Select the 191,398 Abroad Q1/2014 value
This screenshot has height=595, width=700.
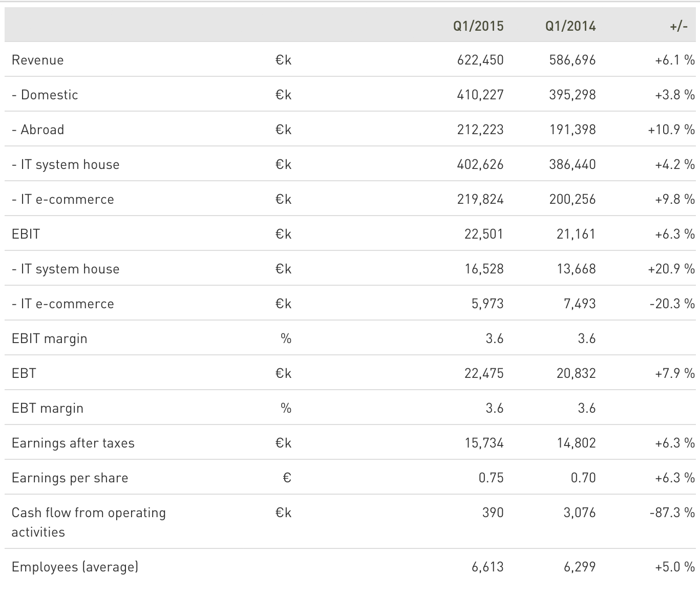572,130
